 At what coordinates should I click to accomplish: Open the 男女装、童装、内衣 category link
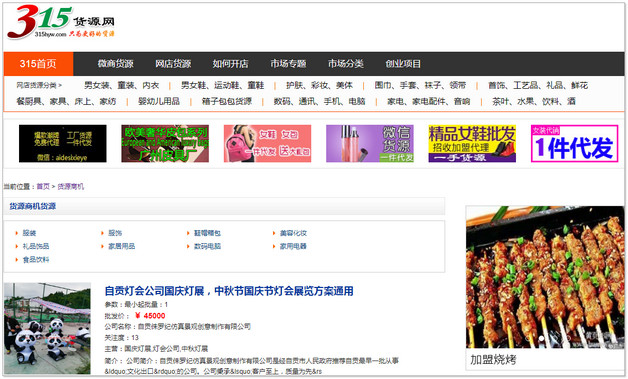[122, 85]
